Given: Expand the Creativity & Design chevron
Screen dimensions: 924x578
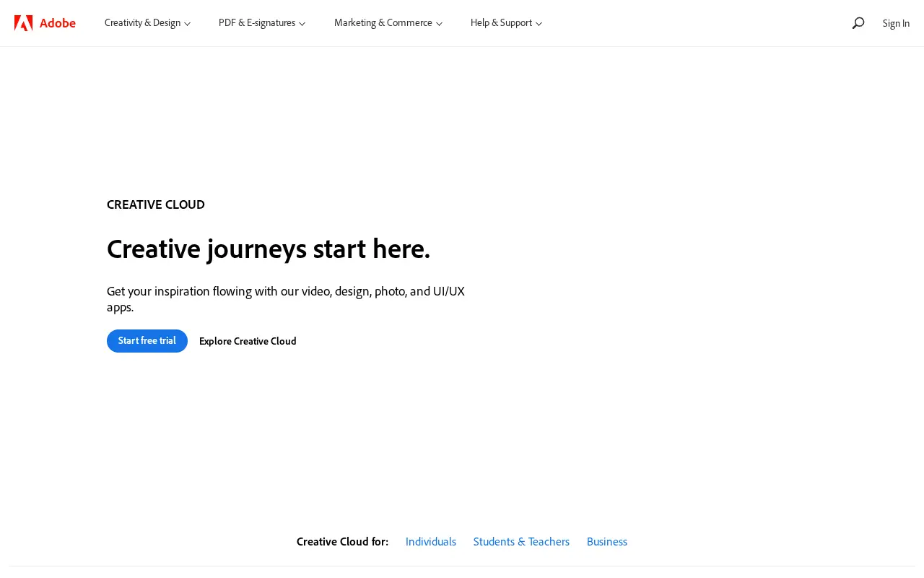Looking at the screenshot, I should [x=188, y=24].
